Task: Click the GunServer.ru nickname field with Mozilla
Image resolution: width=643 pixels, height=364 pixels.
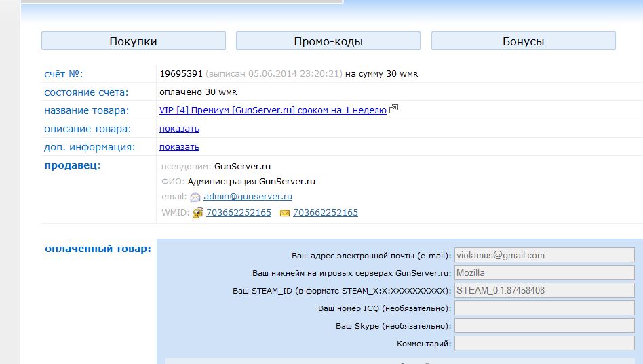Action: tap(544, 273)
